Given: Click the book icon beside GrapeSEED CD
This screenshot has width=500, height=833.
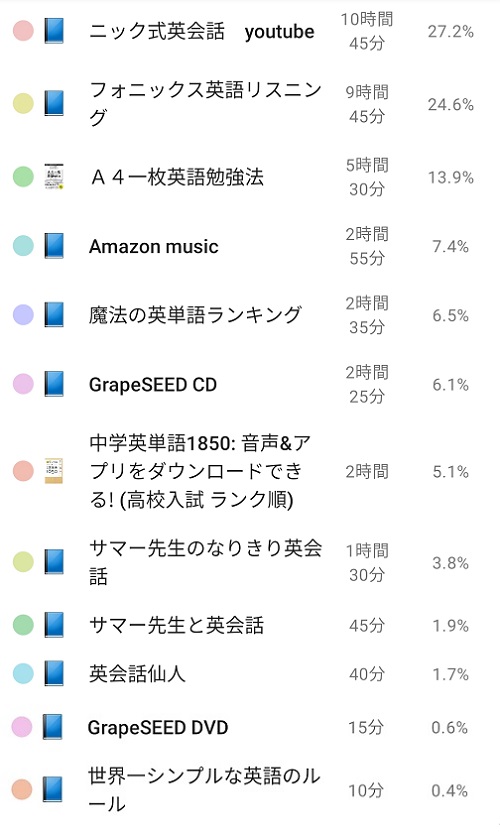Looking at the screenshot, I should tap(54, 384).
